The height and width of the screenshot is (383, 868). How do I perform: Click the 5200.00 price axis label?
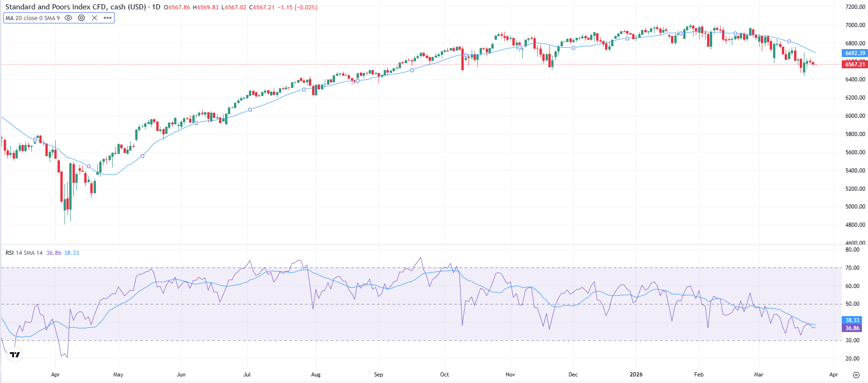[855, 189]
